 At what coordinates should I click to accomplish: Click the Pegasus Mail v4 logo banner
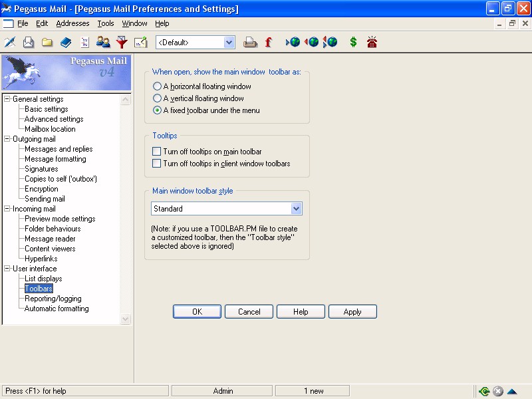[66, 72]
